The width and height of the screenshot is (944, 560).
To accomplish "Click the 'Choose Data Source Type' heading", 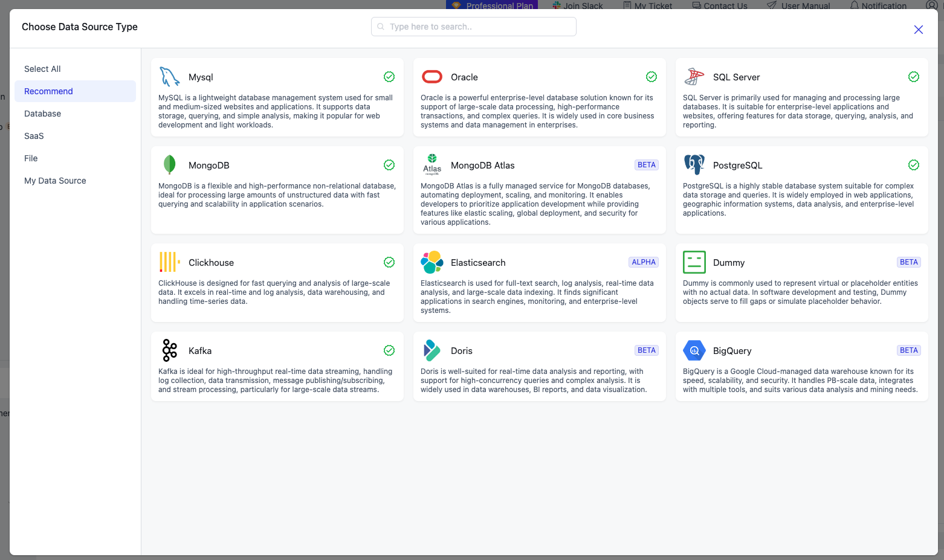I will pyautogui.click(x=80, y=27).
